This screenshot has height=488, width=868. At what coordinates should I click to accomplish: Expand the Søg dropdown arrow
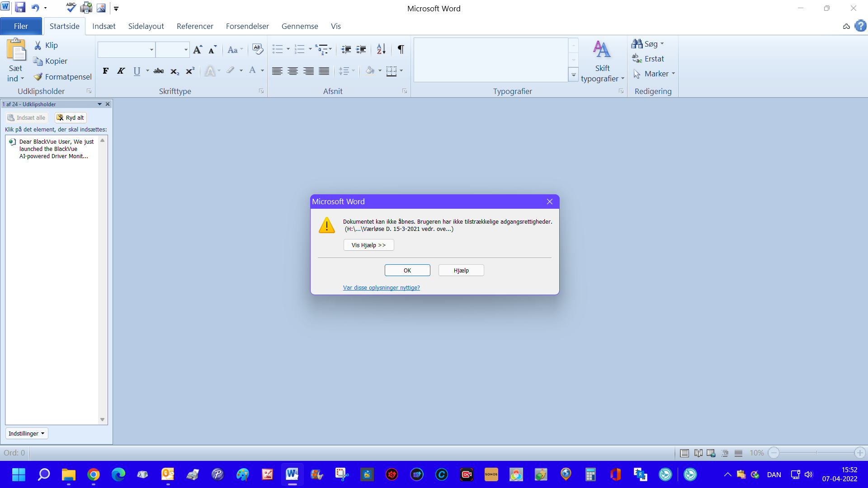pyautogui.click(x=662, y=44)
